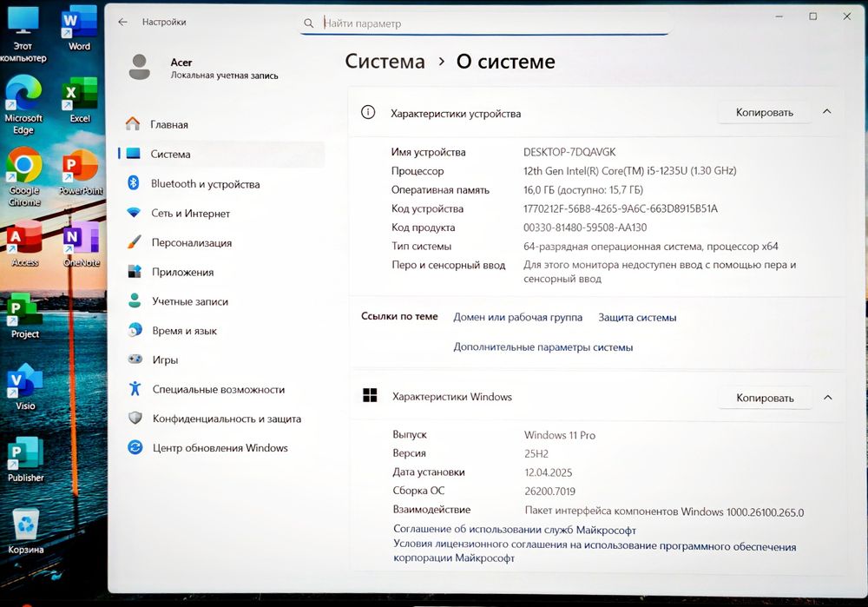Click the version value '25H2'
This screenshot has width=868, height=607.
tap(536, 453)
